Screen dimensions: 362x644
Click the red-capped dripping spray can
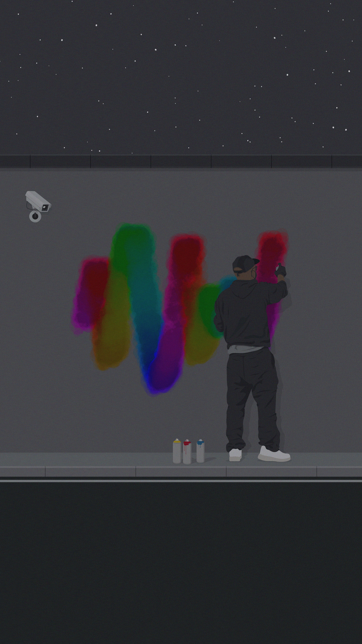pyautogui.click(x=187, y=452)
